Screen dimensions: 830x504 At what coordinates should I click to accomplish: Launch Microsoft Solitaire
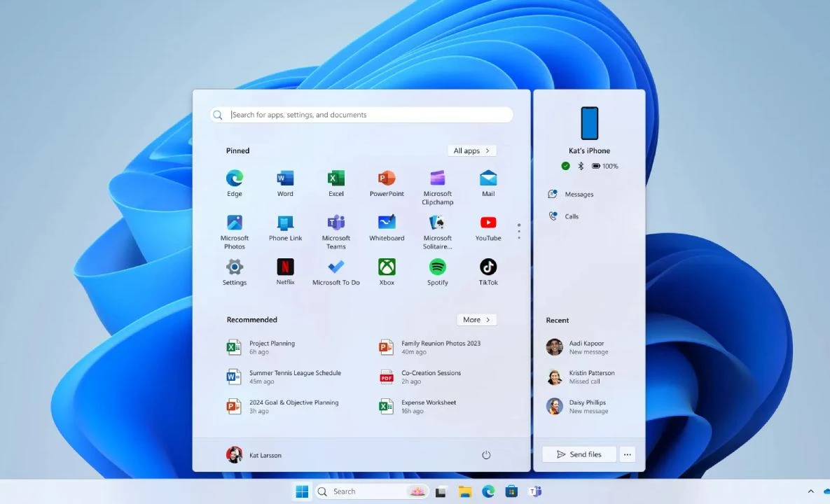pyautogui.click(x=437, y=232)
